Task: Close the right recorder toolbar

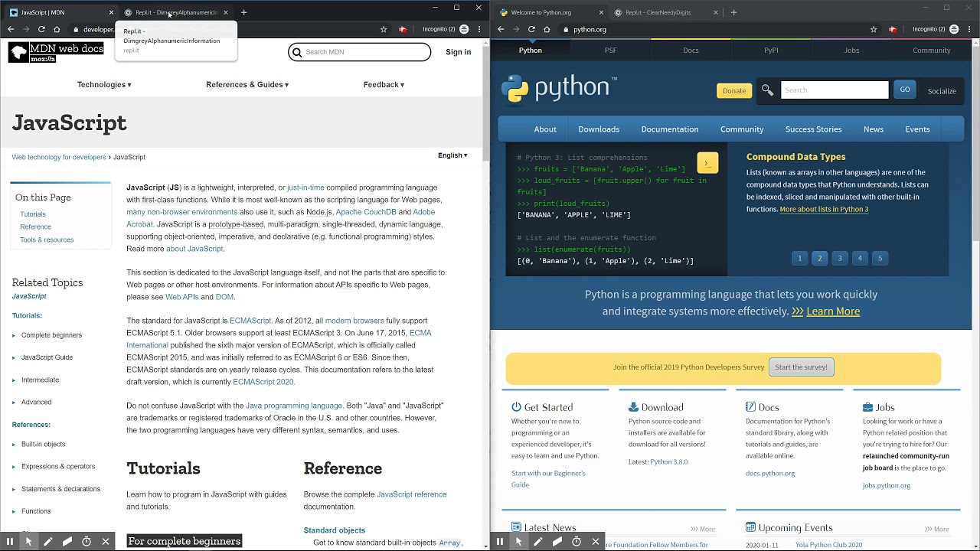Action: (596, 541)
